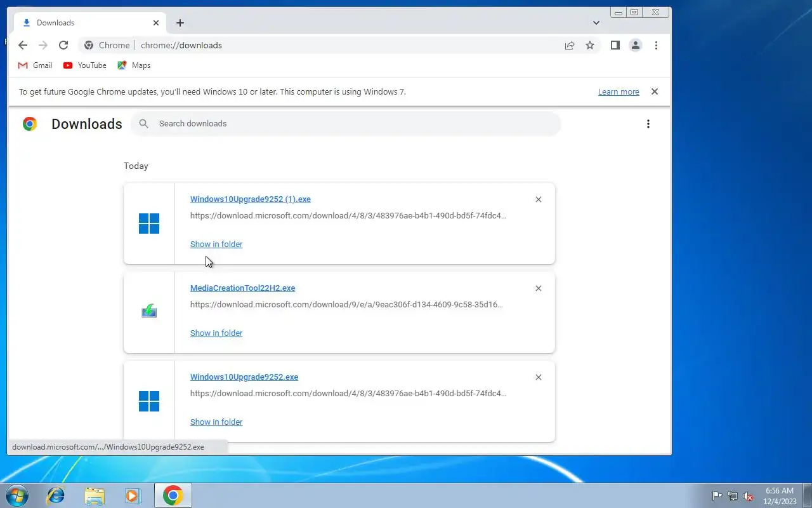Open the Action Center flag icon
The width and height of the screenshot is (812, 508).
tap(717, 496)
